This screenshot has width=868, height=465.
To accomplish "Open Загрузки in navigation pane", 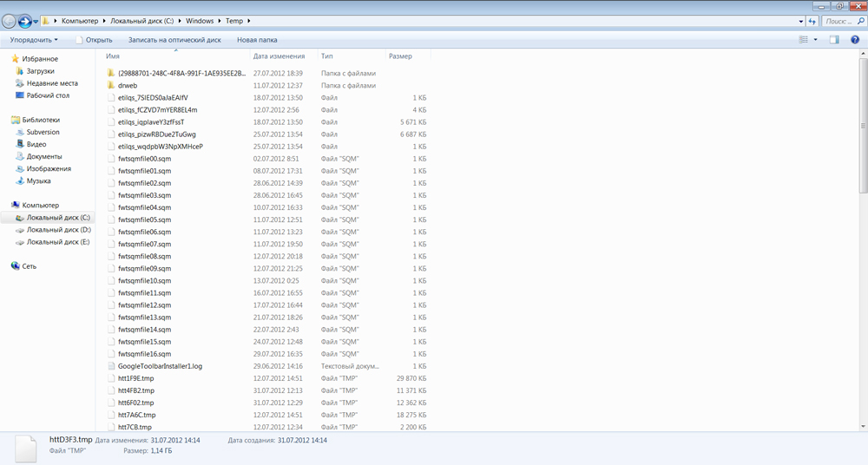I will click(x=41, y=71).
